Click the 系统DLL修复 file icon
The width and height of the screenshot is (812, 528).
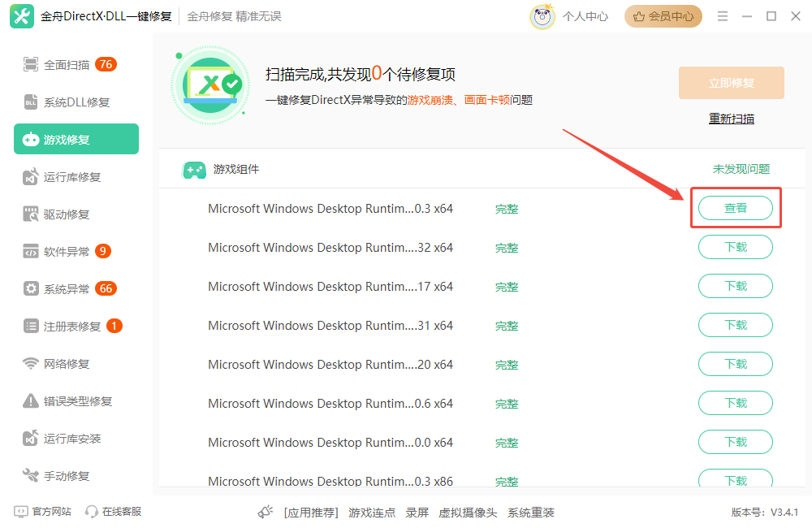coord(31,102)
